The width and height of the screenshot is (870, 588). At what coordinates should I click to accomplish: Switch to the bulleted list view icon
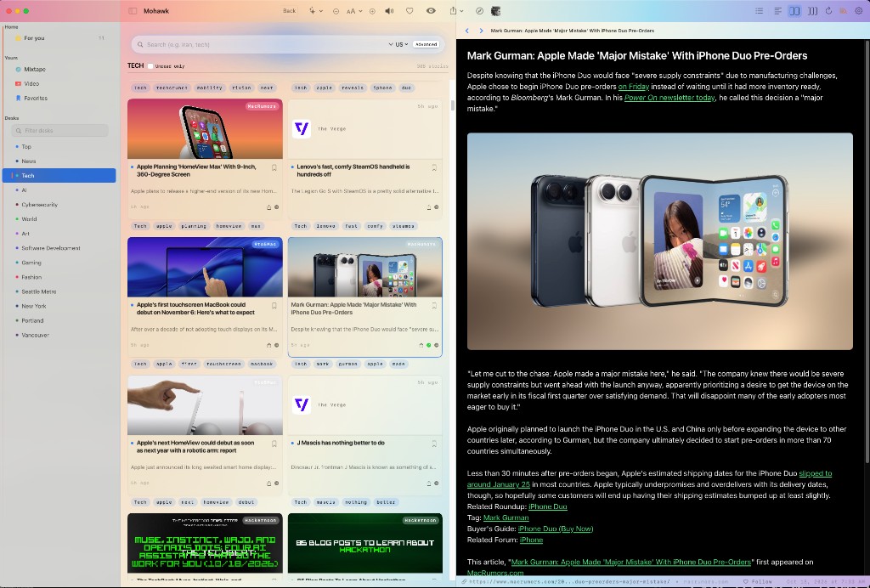[x=759, y=11]
